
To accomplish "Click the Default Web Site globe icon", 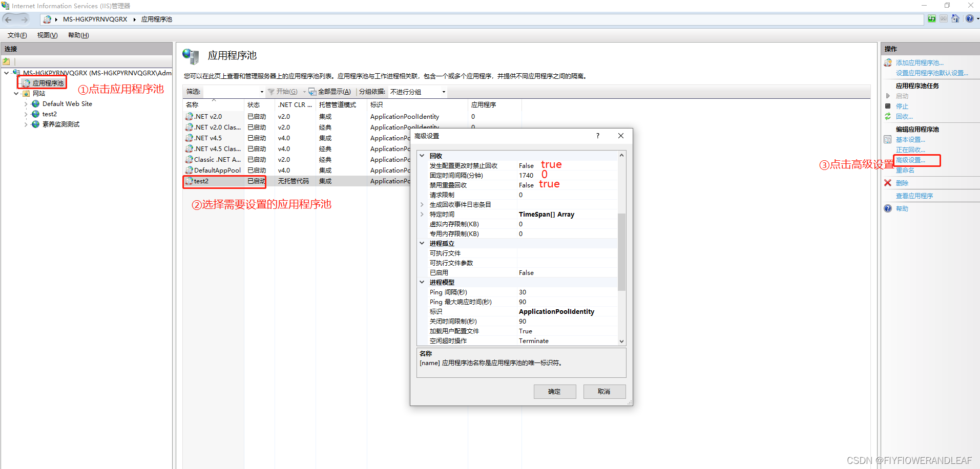I will click(x=35, y=104).
